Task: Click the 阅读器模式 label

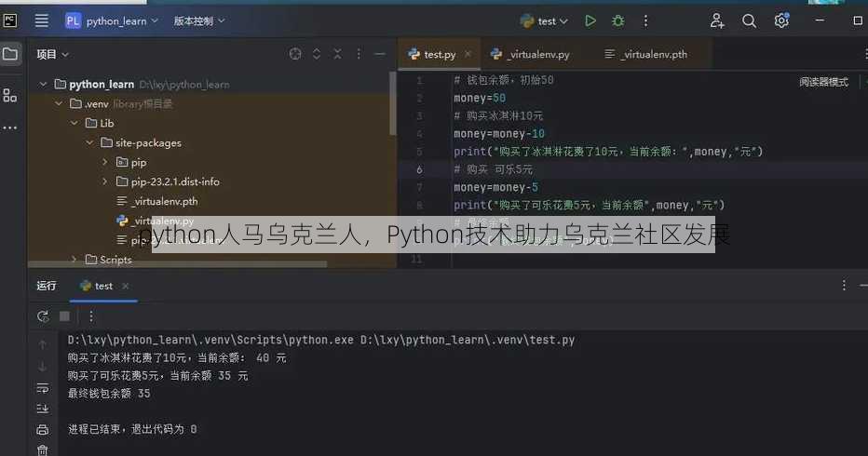Action: [x=823, y=82]
